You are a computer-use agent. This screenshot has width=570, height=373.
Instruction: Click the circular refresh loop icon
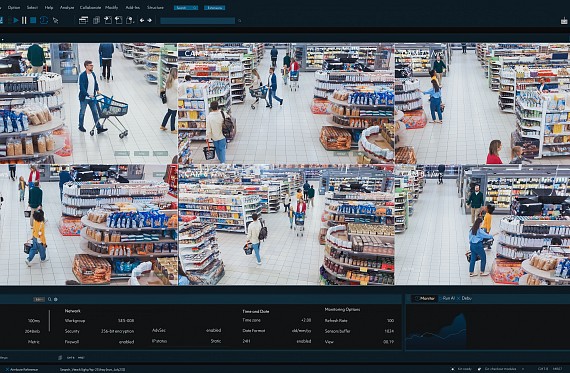tap(44, 20)
